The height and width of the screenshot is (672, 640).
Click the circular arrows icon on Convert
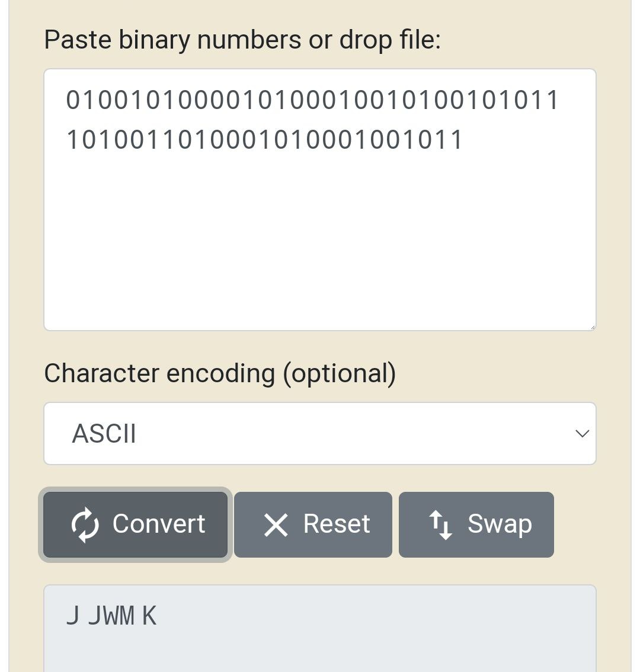(85, 524)
